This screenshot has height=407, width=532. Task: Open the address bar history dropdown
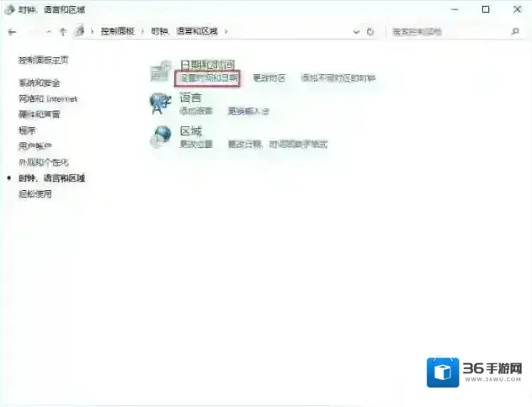click(356, 32)
